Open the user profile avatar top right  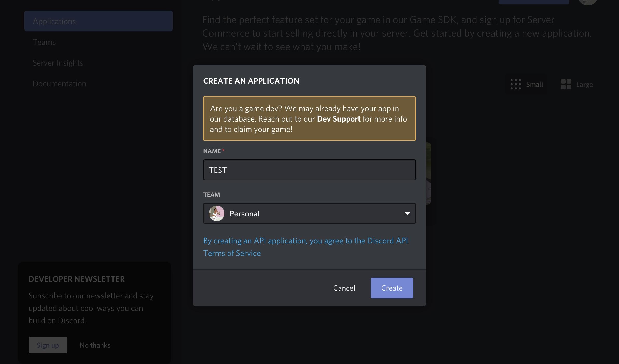[587, 2]
